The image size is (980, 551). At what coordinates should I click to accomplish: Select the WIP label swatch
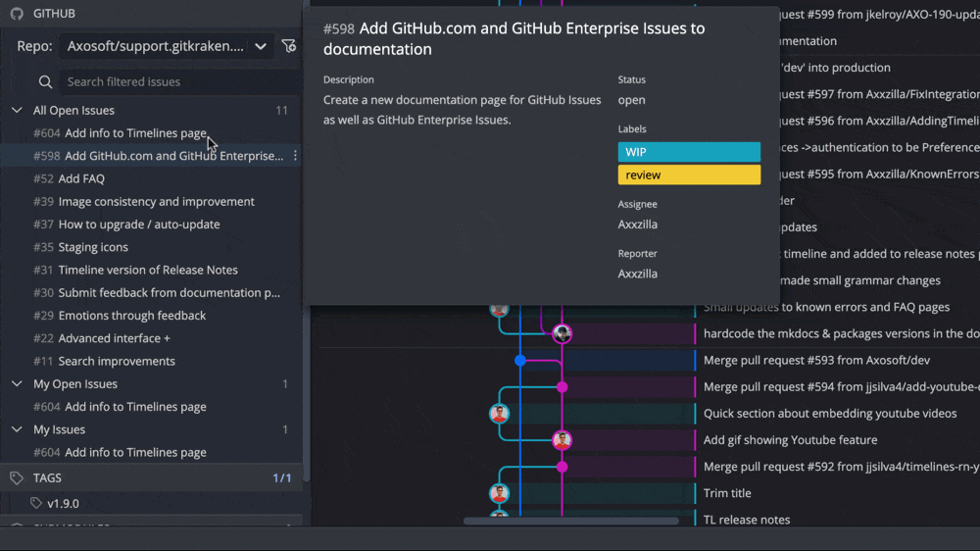689,152
